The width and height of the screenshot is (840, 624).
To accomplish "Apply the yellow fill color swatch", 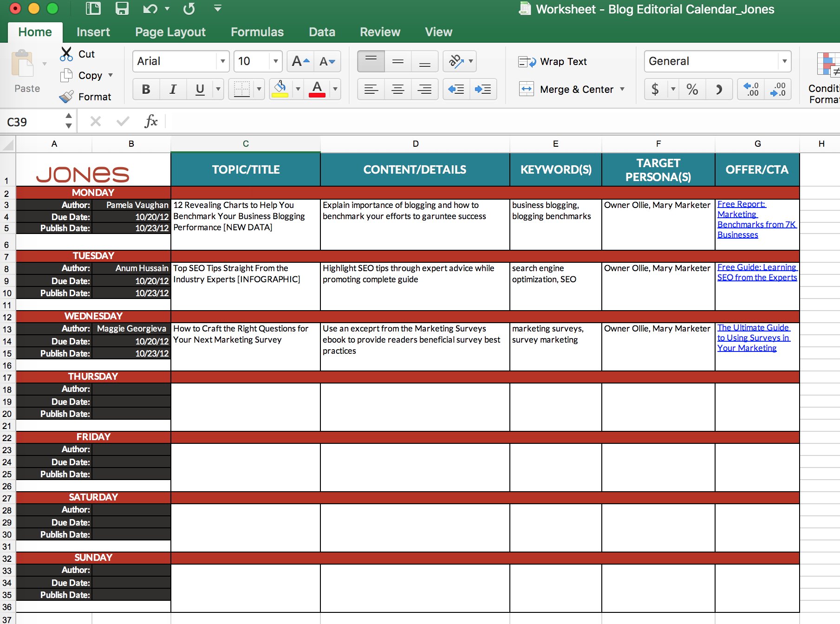I will [280, 89].
